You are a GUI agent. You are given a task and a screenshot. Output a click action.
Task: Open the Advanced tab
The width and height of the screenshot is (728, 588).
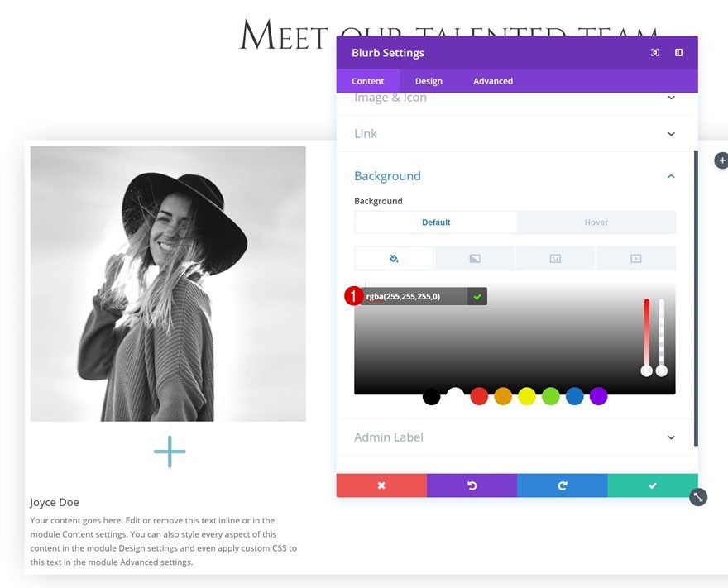click(492, 80)
